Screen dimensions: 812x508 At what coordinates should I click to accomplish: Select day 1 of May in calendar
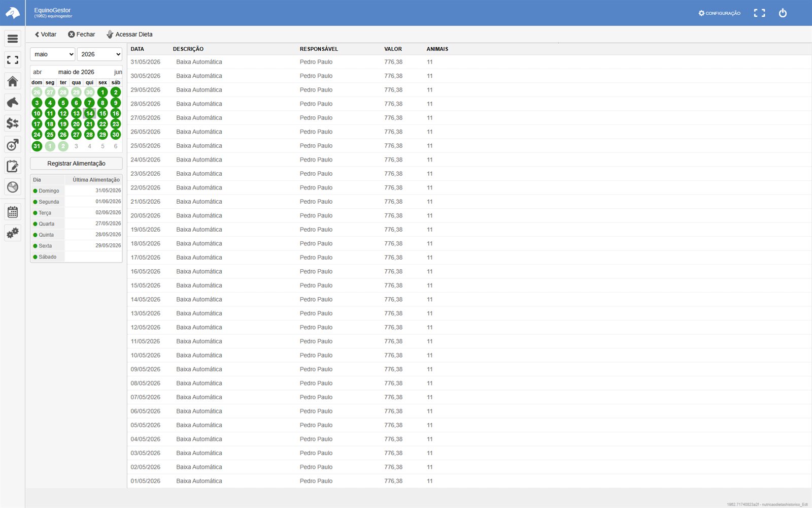[103, 92]
